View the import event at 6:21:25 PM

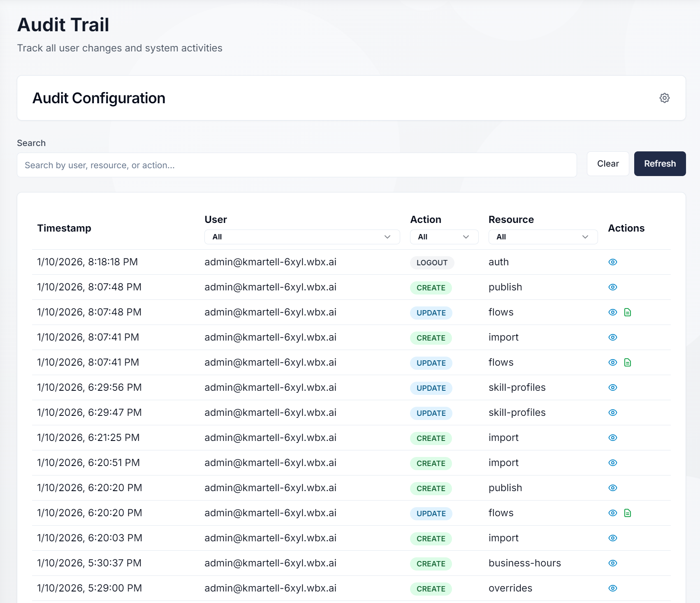pos(612,438)
